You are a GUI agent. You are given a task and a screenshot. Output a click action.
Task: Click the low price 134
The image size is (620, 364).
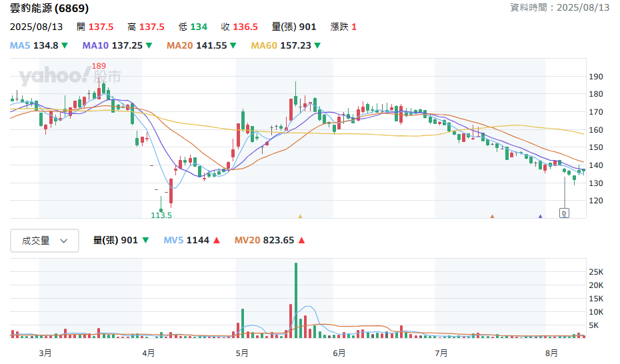coord(199,27)
